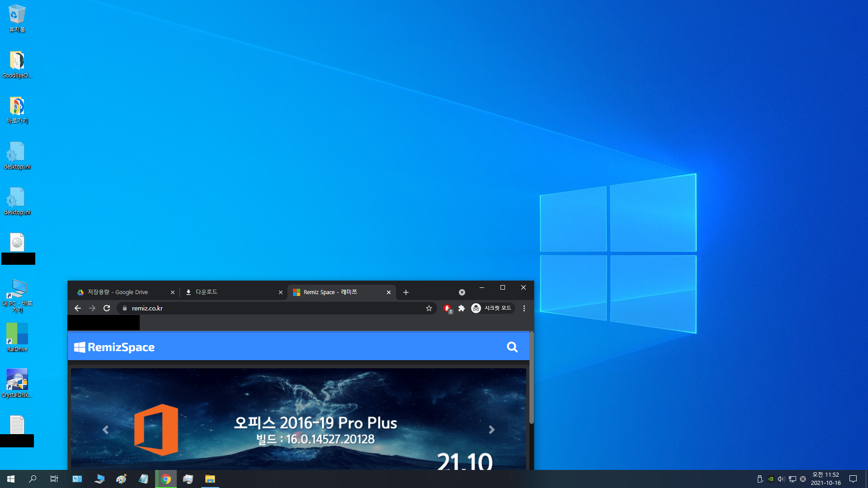The height and width of the screenshot is (488, 868).
Task: Close the Google Drive tab
Action: (172, 292)
